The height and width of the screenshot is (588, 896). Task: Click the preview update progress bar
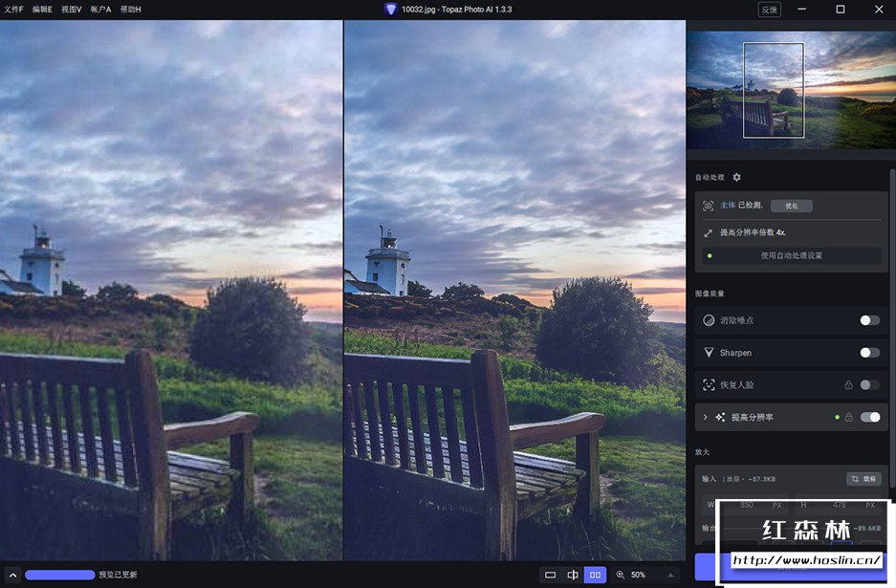click(60, 575)
